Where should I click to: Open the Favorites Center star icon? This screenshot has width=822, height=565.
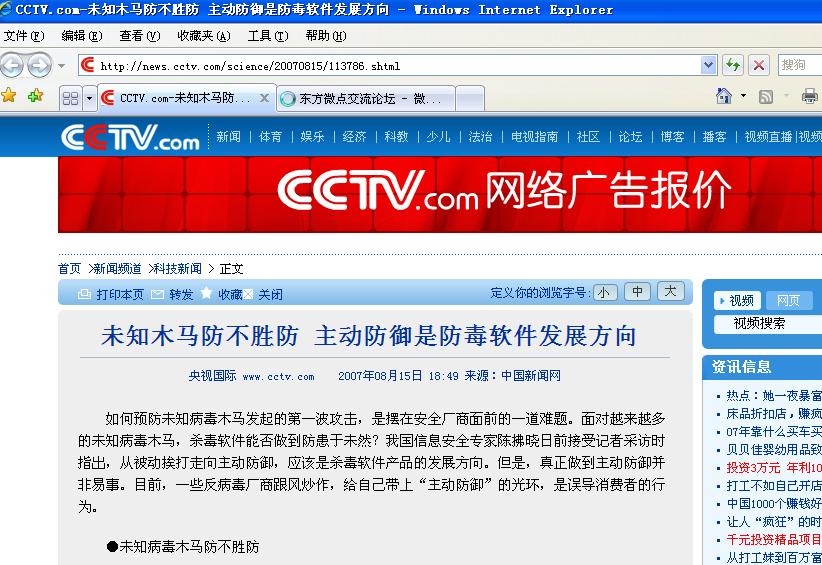click(x=9, y=96)
